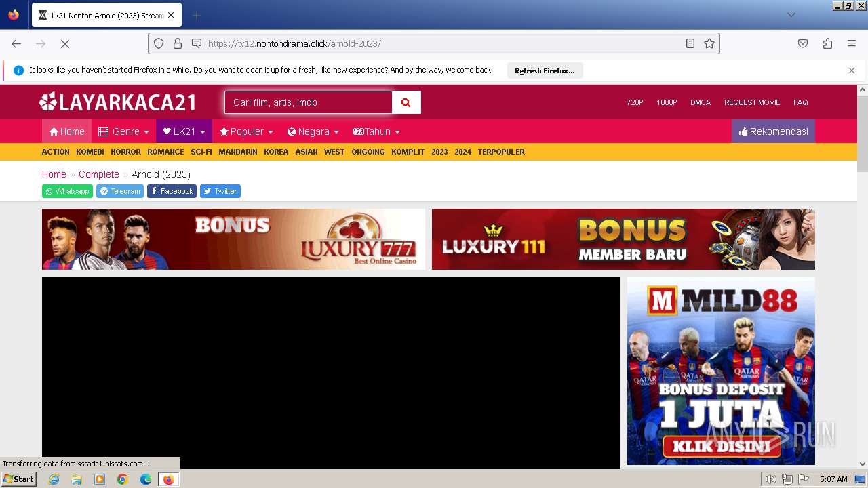Click the Cari film search field

pos(309,102)
